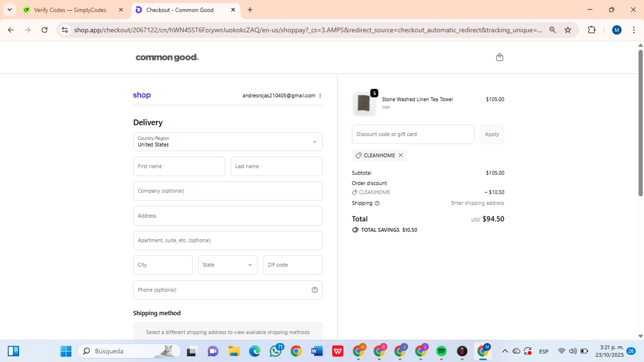The image size is (644, 362).
Task: Click the Stone Washed Linen Tea Towel thumbnail
Action: pyautogui.click(x=364, y=103)
